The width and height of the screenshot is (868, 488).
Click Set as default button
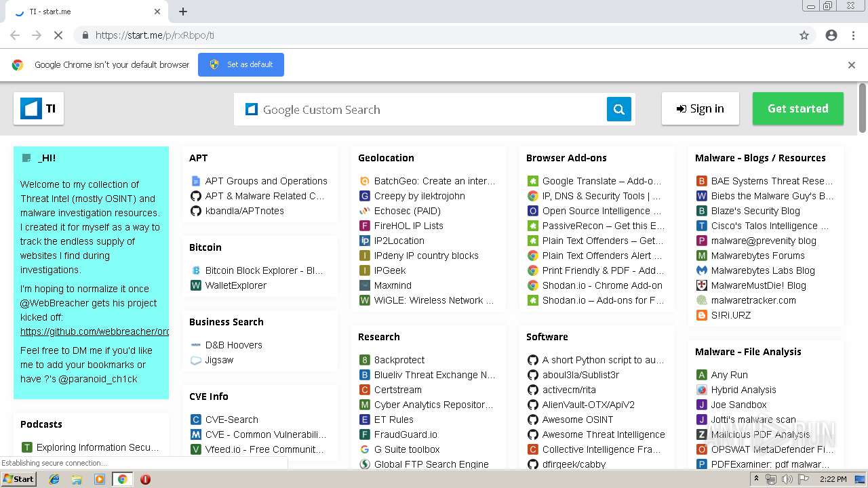coord(241,64)
